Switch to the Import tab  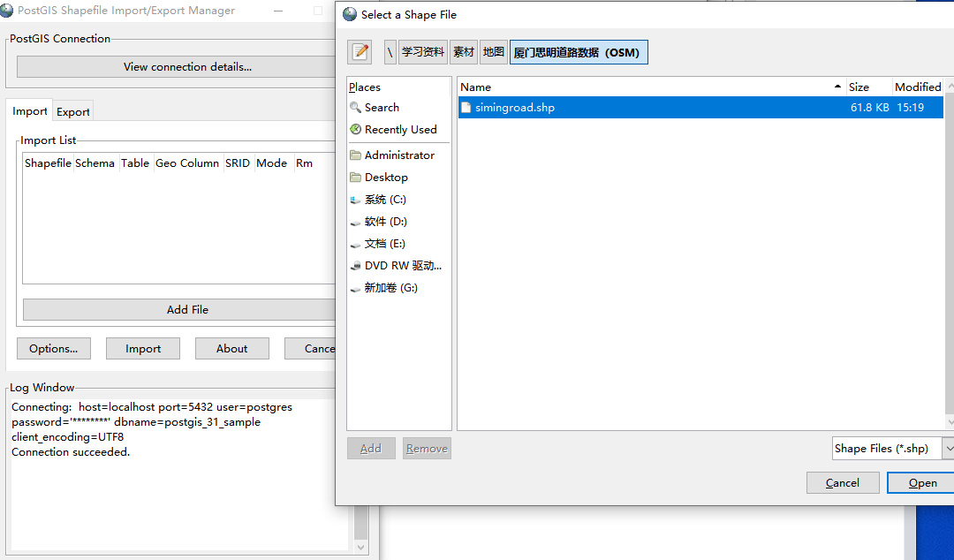tap(29, 111)
